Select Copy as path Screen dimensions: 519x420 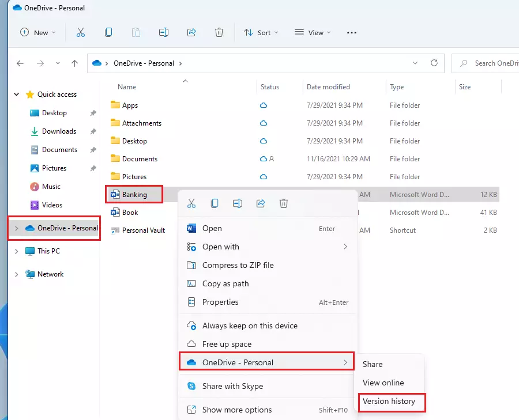pos(268,284)
